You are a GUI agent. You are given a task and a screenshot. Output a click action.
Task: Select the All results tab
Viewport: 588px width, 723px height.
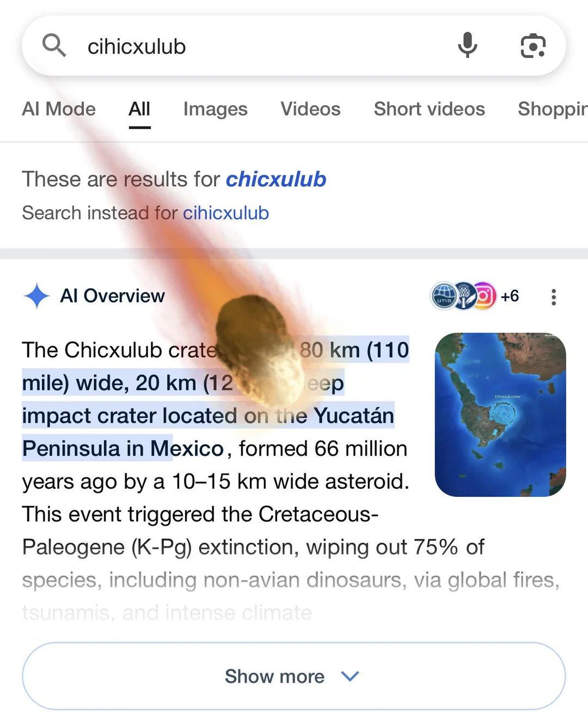point(139,109)
